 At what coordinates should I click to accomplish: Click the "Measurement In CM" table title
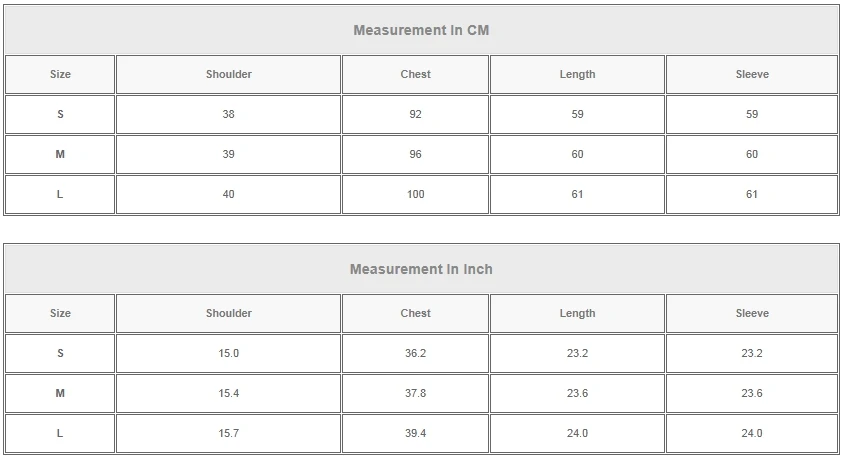point(421,30)
